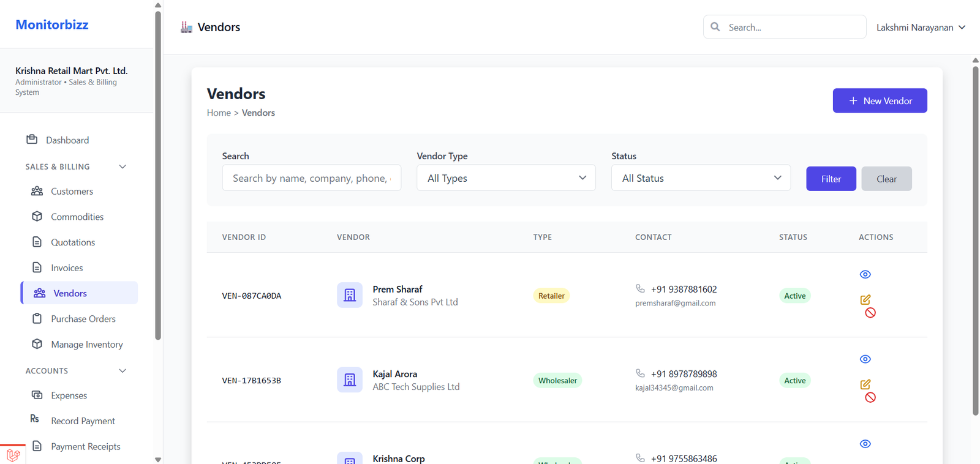Click the Monitorbizz logo

(x=52, y=24)
